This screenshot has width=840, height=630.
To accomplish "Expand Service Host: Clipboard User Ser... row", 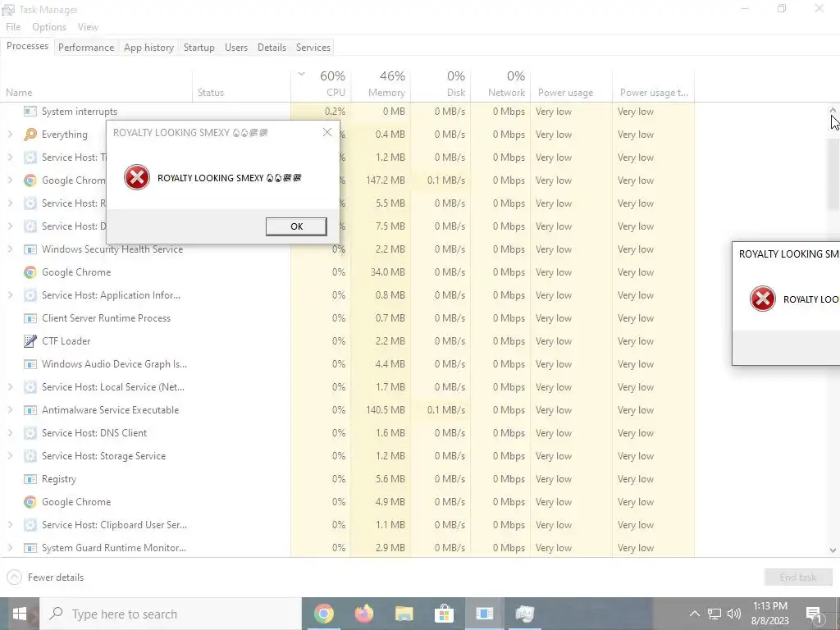I will click(x=10, y=525).
